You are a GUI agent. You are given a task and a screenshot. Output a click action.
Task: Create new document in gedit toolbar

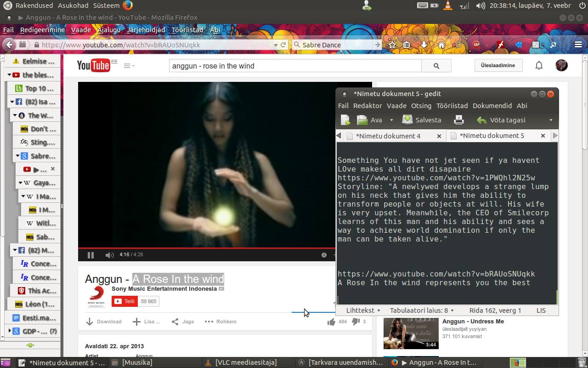(345, 120)
